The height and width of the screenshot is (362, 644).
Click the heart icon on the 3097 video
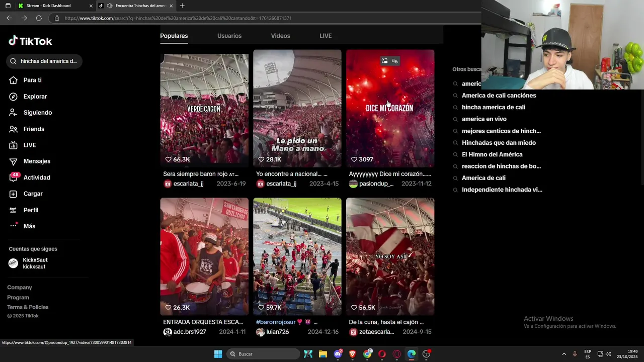click(354, 159)
